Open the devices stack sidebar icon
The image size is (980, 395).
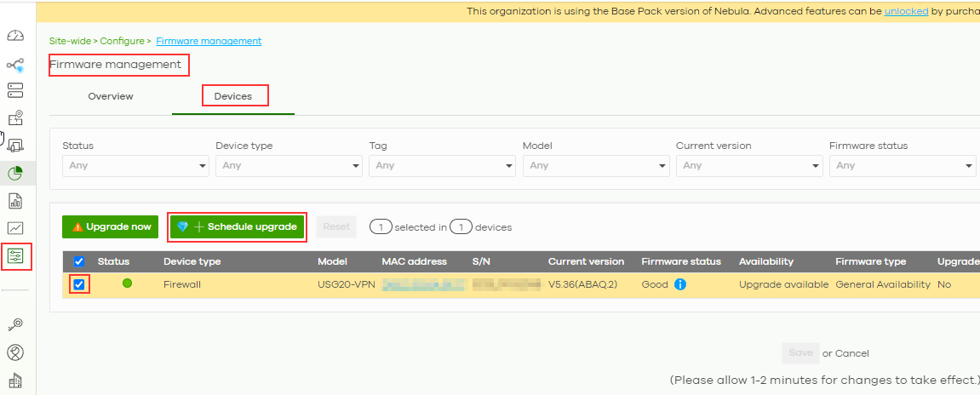pos(15,90)
